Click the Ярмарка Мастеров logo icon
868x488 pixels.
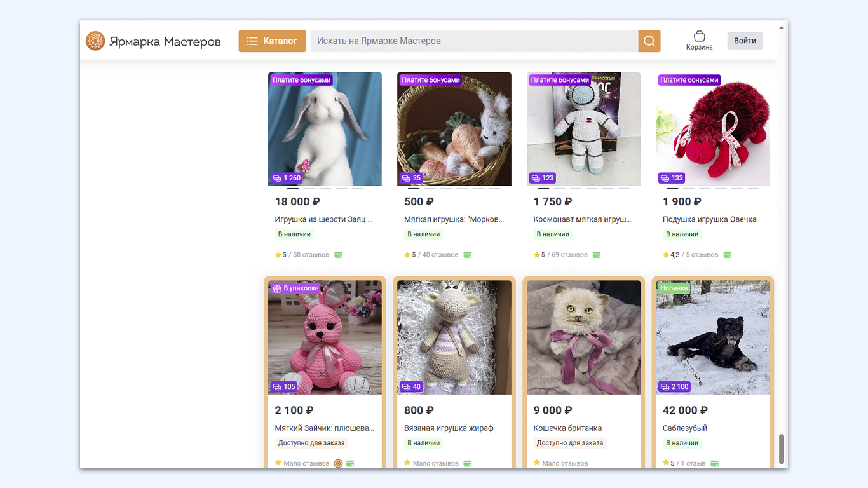click(x=95, y=41)
